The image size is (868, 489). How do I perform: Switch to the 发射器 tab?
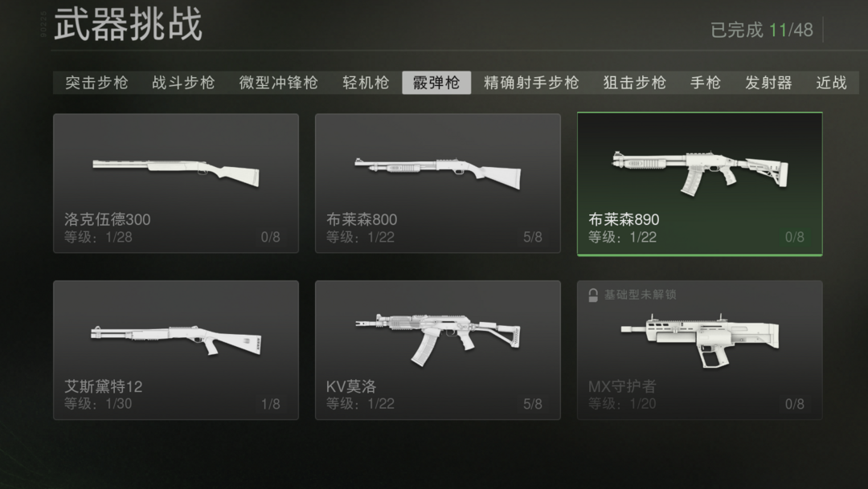point(768,83)
